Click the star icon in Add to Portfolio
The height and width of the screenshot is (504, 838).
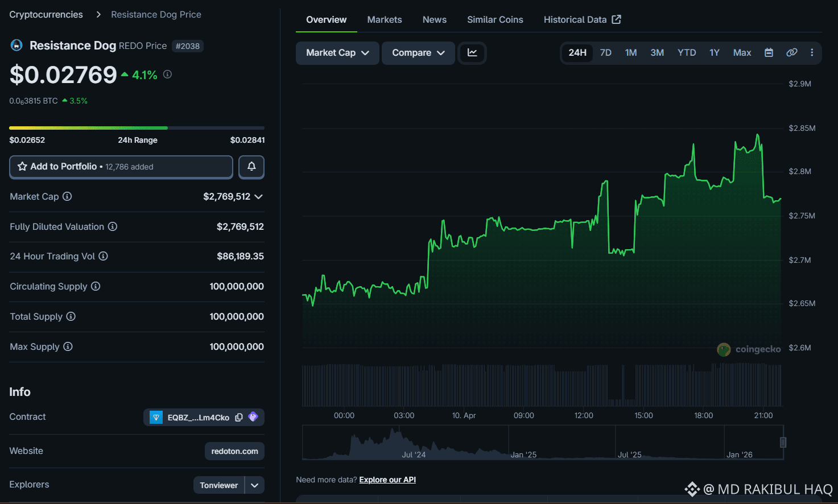[x=22, y=167]
